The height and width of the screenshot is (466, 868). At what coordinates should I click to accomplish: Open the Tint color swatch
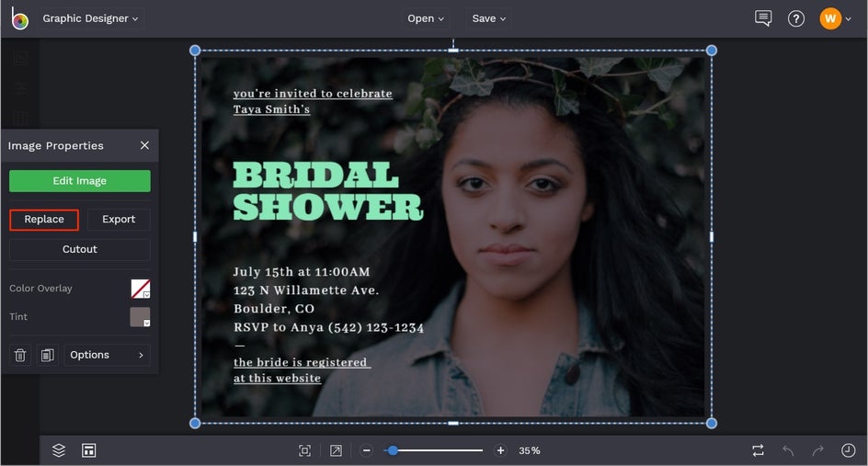140,317
